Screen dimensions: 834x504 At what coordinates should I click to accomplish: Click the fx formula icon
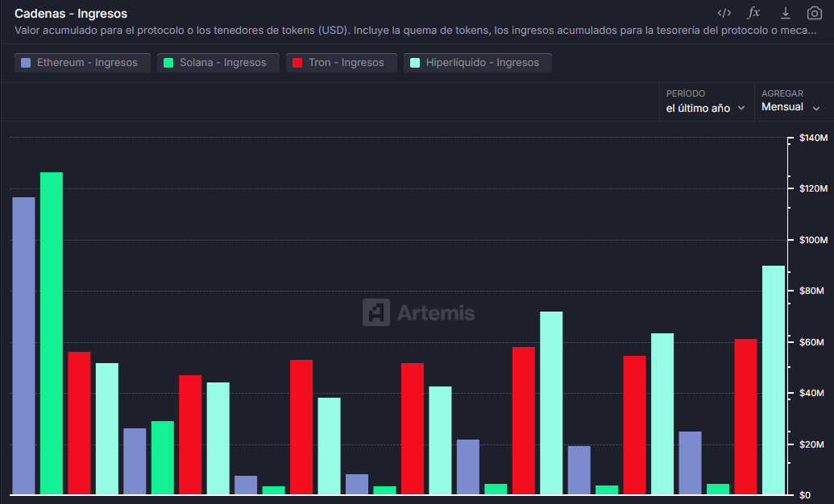(x=753, y=13)
